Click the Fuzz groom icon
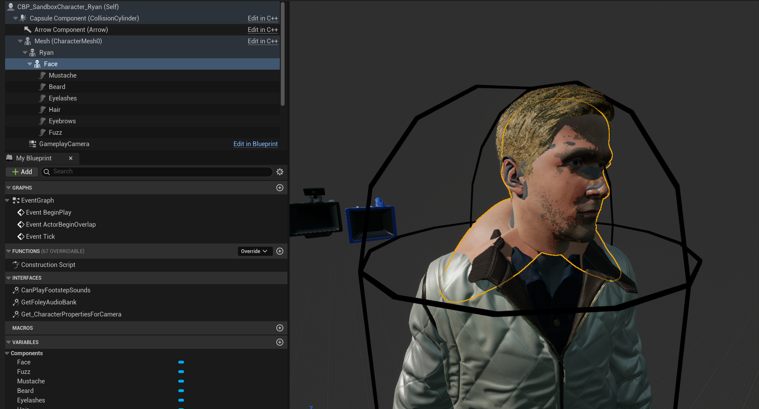 point(43,132)
